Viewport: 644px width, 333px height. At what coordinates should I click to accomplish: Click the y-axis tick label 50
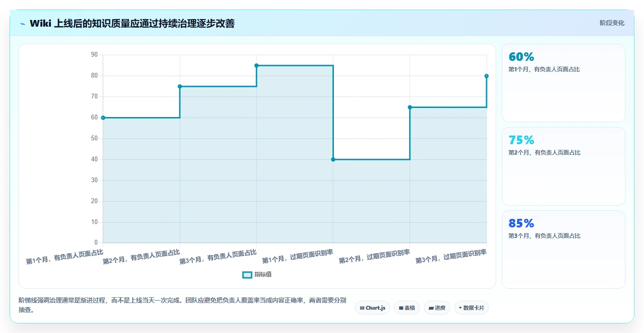pos(94,138)
